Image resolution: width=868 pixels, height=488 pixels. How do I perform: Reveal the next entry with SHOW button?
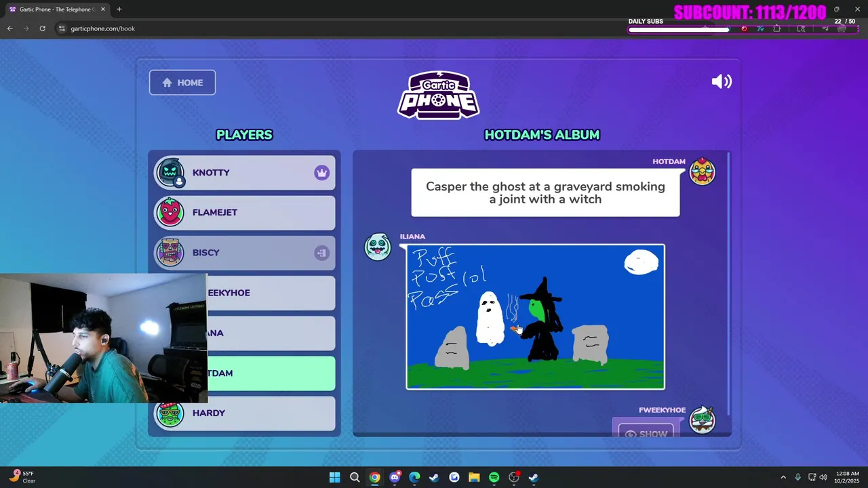click(646, 432)
